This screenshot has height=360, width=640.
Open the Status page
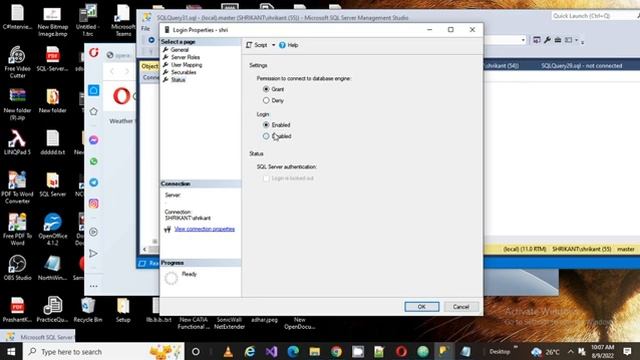coord(178,80)
